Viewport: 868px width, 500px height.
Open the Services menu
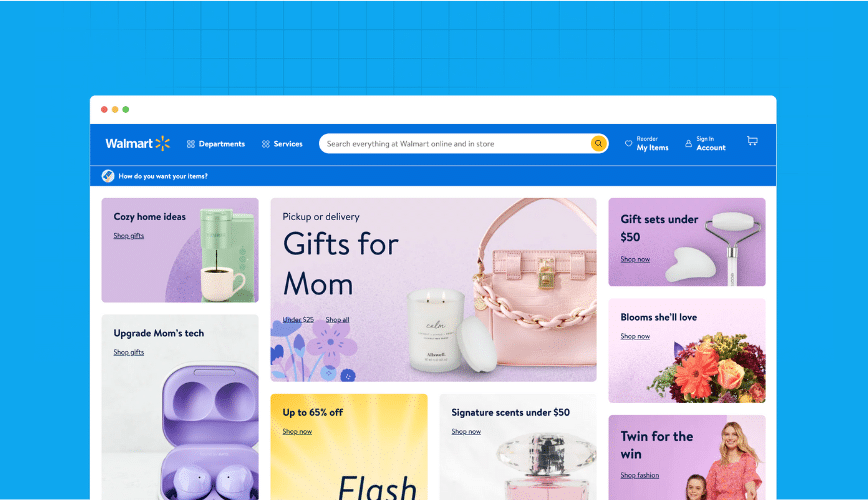pos(282,144)
